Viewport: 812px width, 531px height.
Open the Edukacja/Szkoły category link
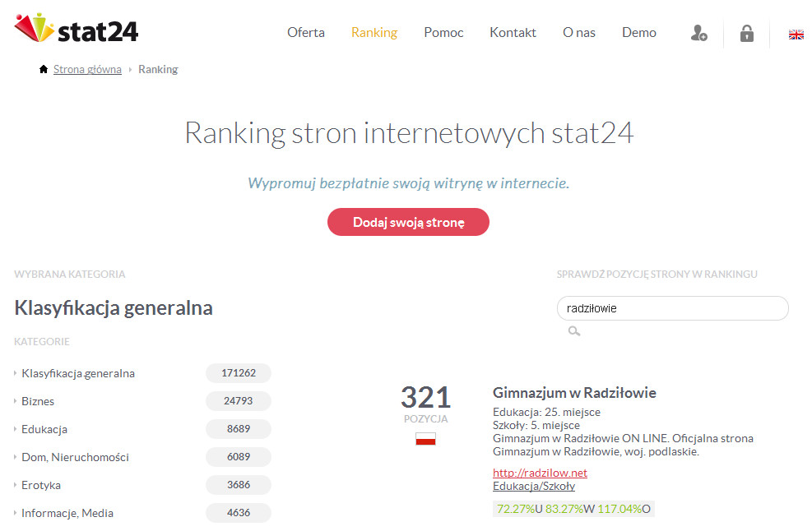tap(534, 486)
